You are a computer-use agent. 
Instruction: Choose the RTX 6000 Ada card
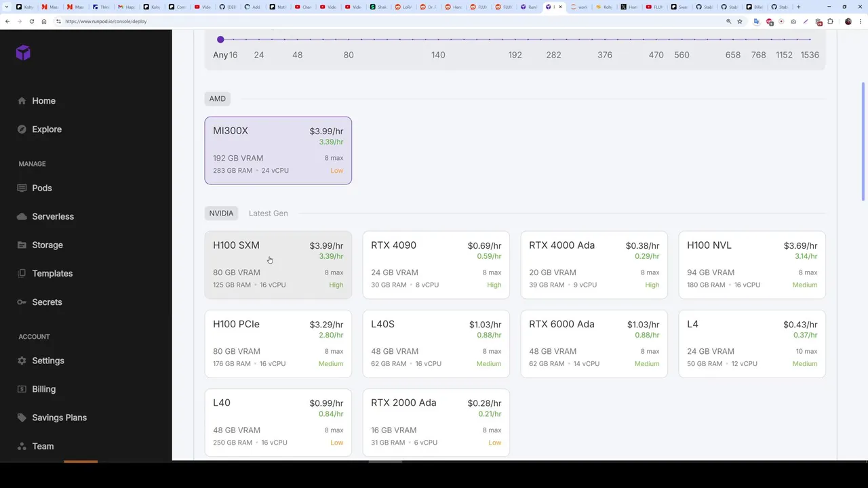tap(594, 344)
